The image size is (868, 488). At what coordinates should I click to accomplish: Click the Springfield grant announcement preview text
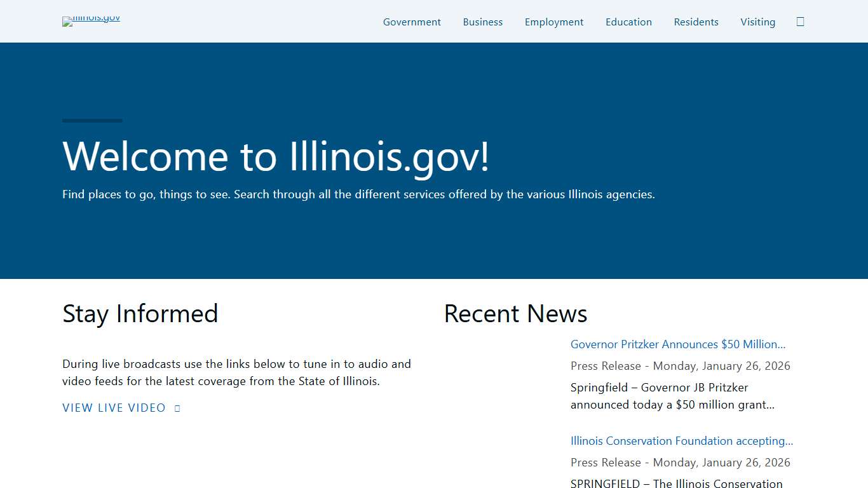point(672,395)
